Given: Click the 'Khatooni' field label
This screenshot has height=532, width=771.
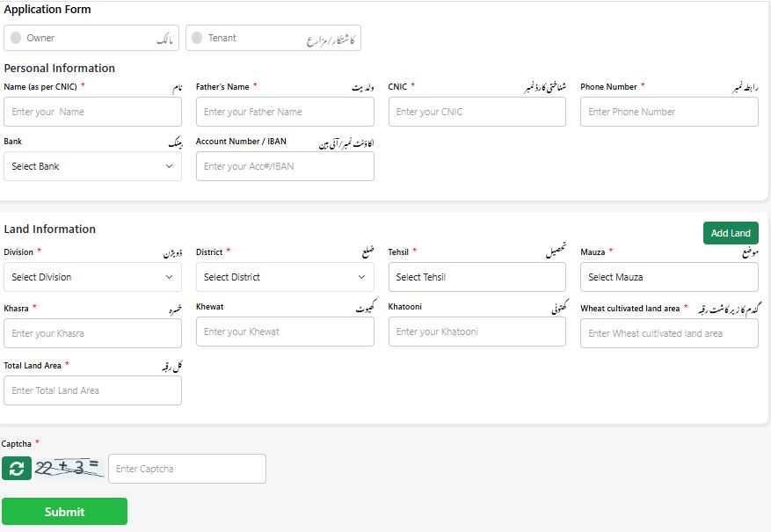Looking at the screenshot, I should coord(405,306).
